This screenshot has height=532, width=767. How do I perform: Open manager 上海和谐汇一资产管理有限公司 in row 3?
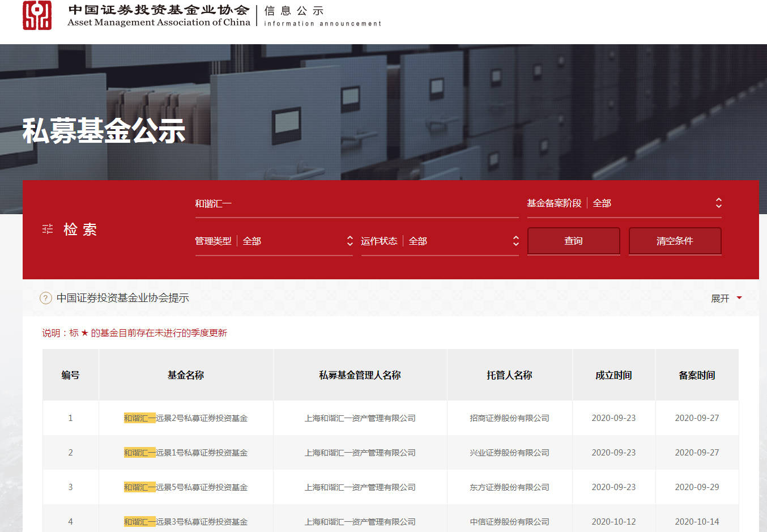click(x=360, y=487)
